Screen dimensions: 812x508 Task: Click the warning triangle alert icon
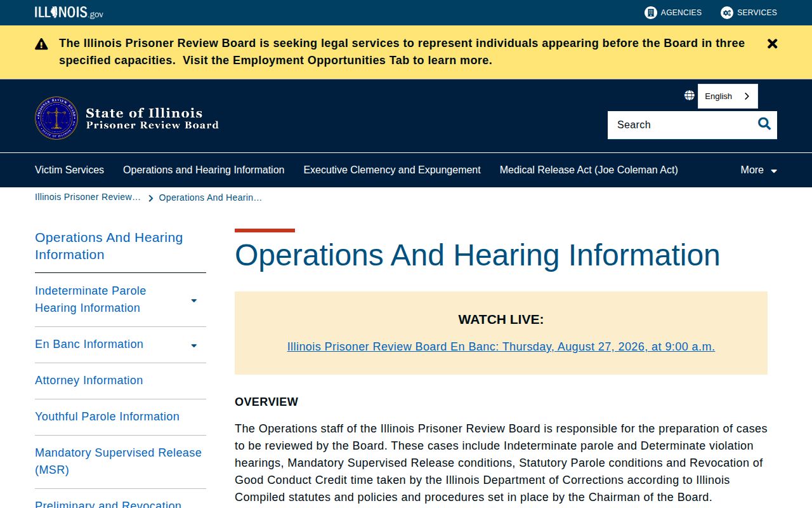click(x=41, y=44)
